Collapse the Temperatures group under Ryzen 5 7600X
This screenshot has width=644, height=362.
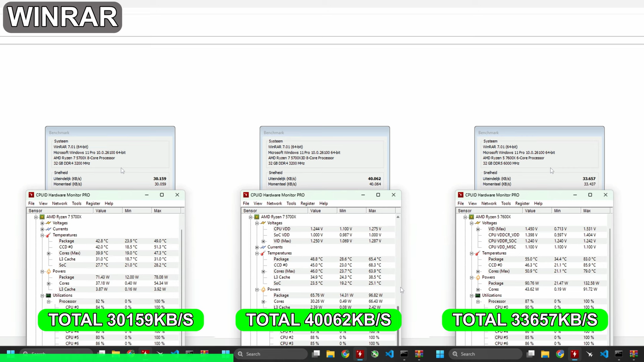pyautogui.click(x=472, y=253)
